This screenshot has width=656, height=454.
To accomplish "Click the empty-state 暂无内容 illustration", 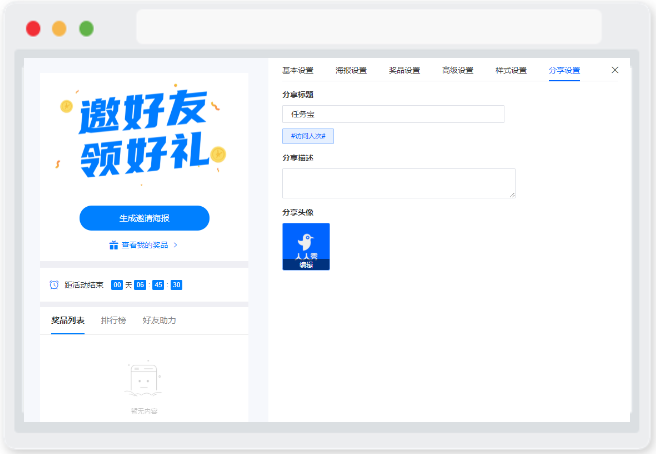I will (x=144, y=379).
